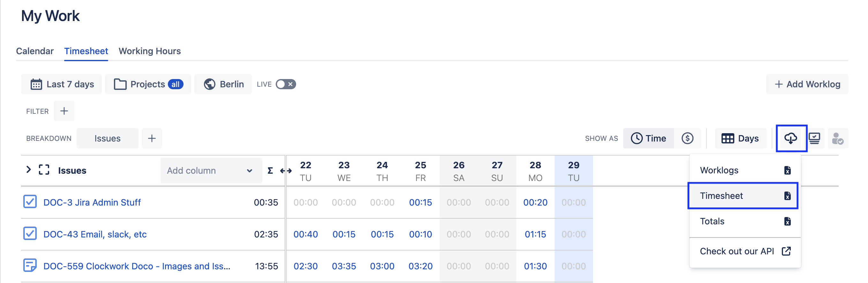Open the export cloud download icon
868x283 pixels.
[x=791, y=138]
